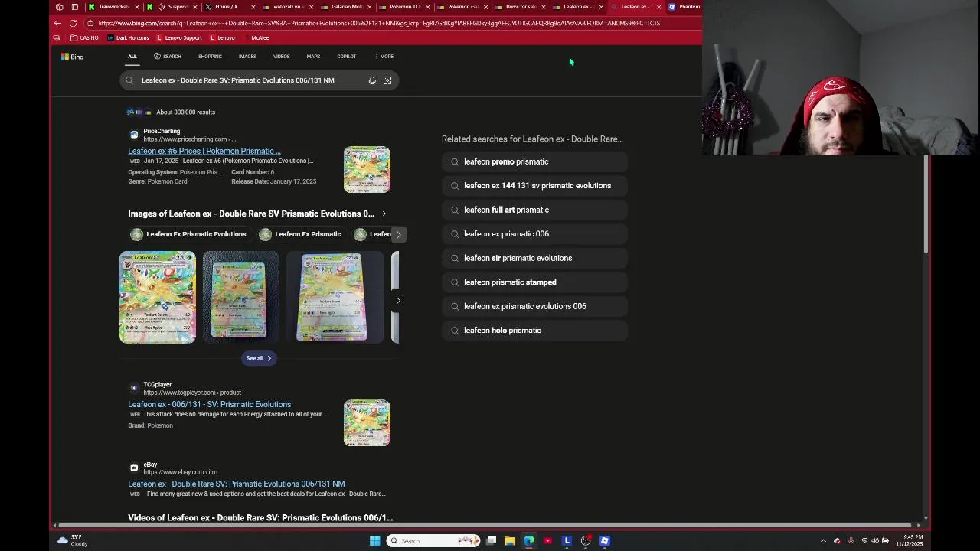
Task: Open third Leafeon card image thumbnail
Action: (x=335, y=297)
